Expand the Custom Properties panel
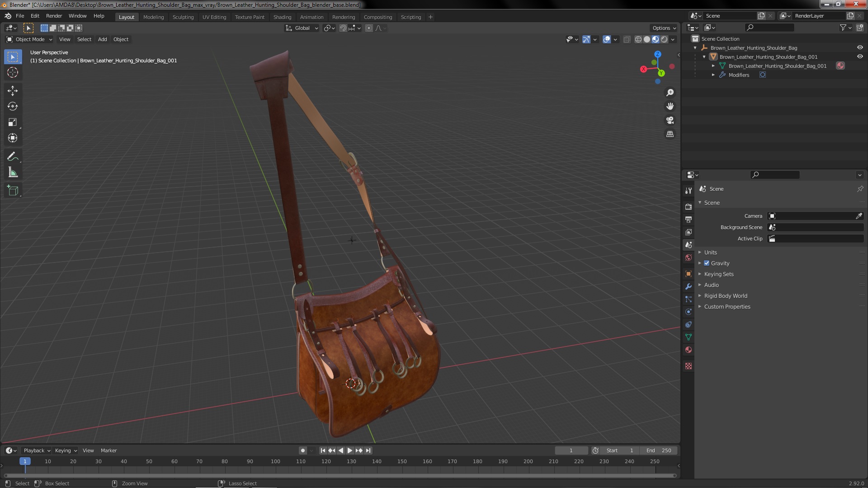The image size is (868, 488). [x=726, y=306]
